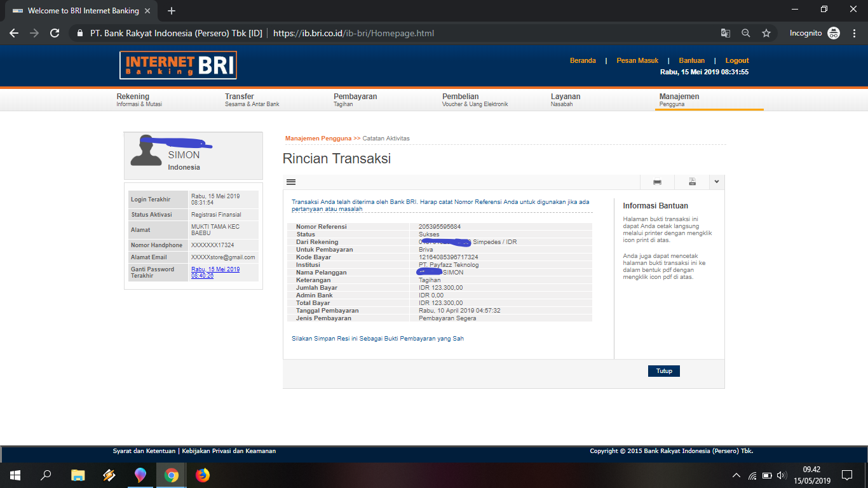The image size is (868, 488).
Task: Bookmark this page with star icon
Action: coord(766,33)
